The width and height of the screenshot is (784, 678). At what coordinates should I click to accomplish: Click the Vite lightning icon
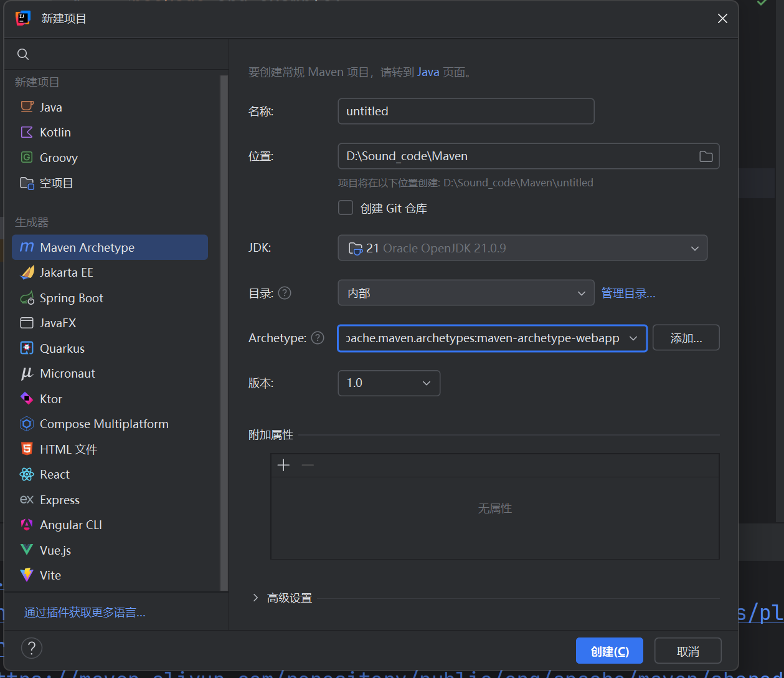click(x=27, y=575)
